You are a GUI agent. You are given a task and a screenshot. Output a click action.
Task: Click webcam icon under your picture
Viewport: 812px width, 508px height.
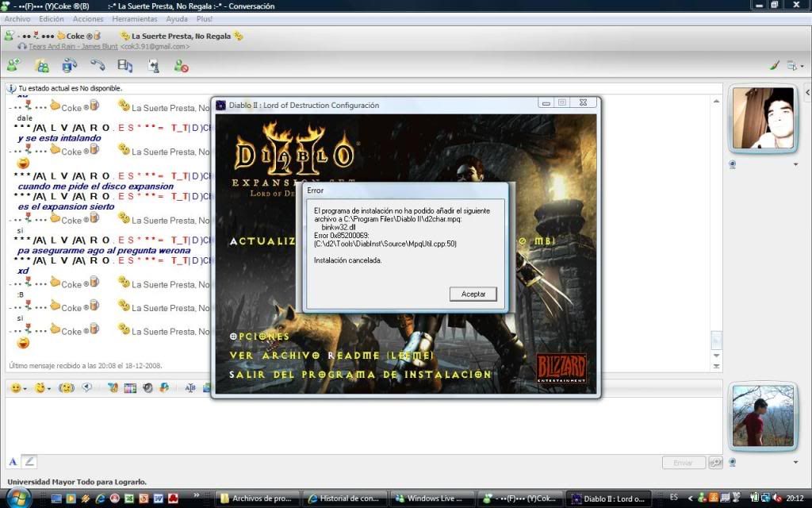732,462
